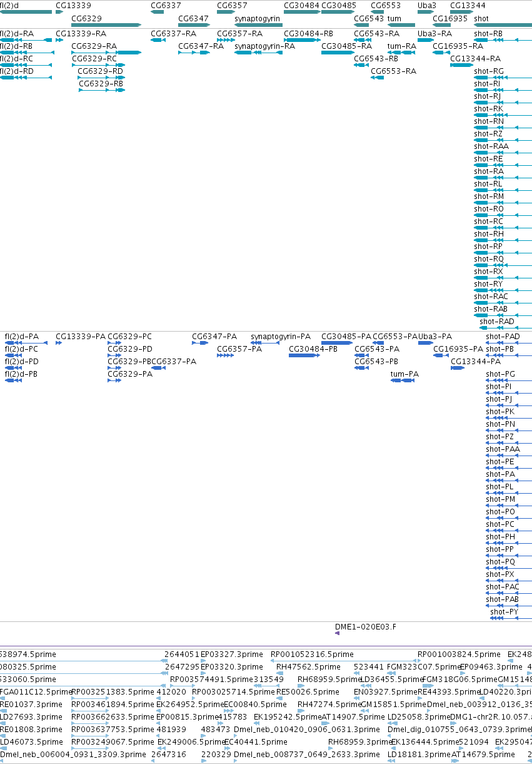The image size is (532, 764).
Task: Select the CG16935 gene label in top track
Action: (450, 18)
